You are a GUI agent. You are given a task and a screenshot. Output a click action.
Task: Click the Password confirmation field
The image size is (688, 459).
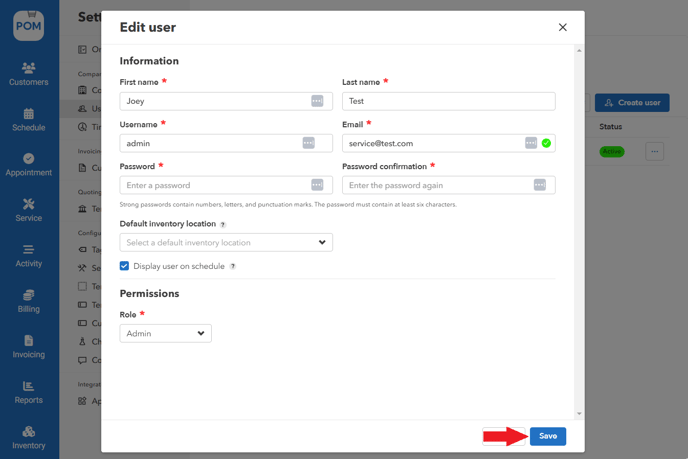(x=437, y=185)
